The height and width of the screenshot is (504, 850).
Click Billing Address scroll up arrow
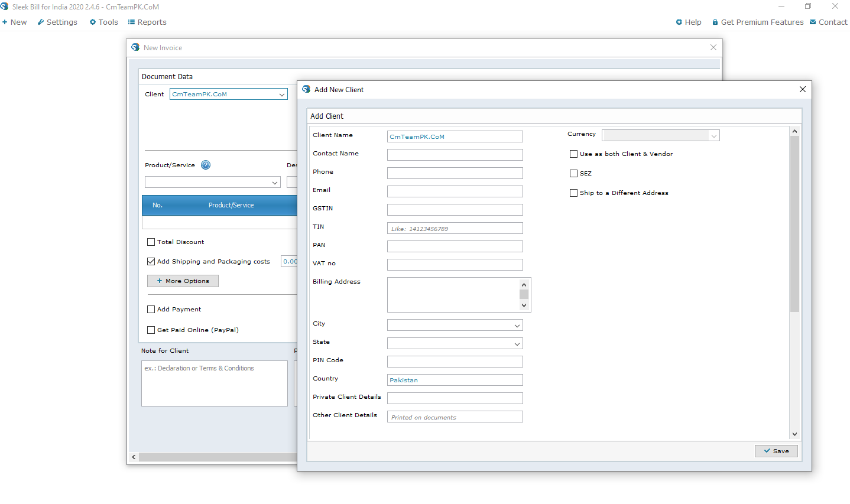pos(524,285)
